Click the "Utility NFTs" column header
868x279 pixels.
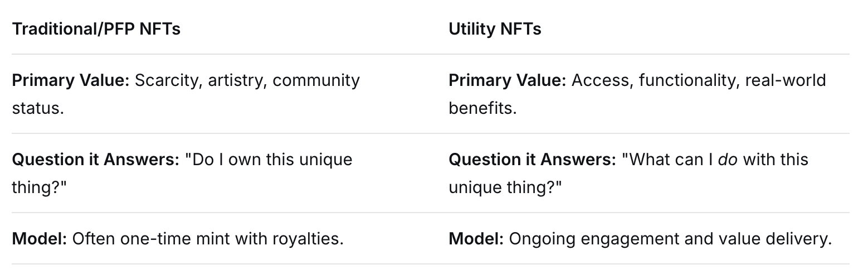pos(495,29)
